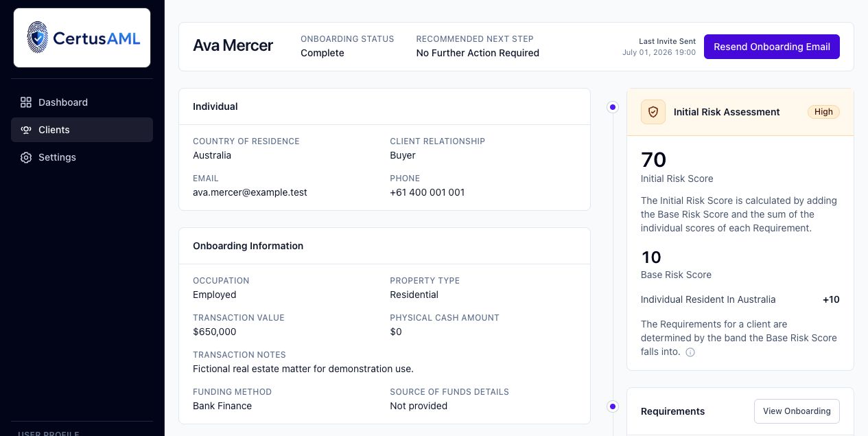Viewport: 868px width, 436px height.
Task: Click the timeline dot beside Requirements
Action: pos(613,406)
